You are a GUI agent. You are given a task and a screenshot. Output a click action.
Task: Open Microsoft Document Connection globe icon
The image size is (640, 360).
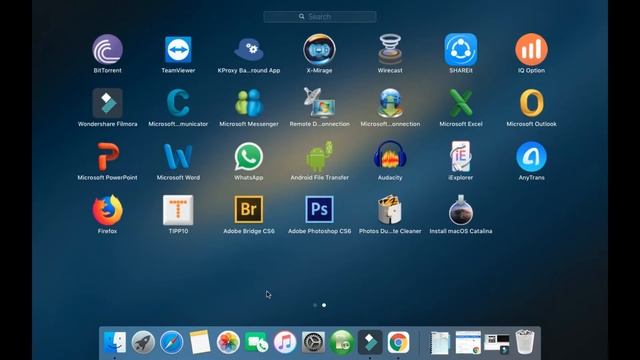pyautogui.click(x=390, y=103)
